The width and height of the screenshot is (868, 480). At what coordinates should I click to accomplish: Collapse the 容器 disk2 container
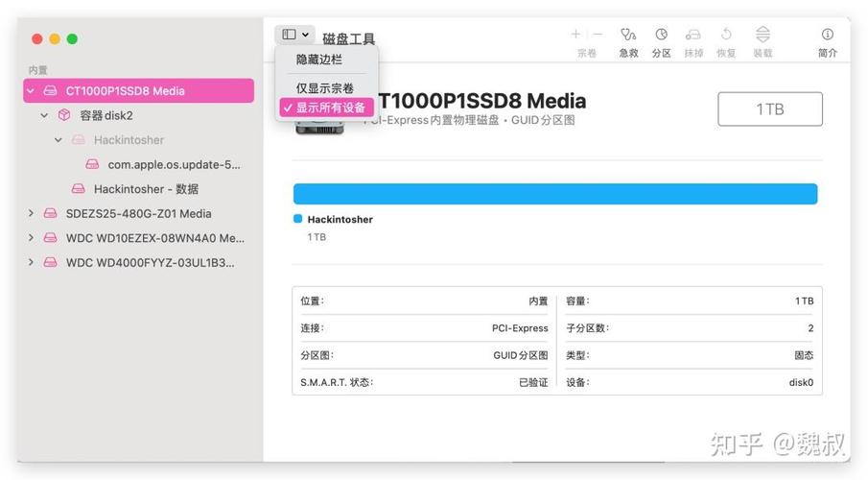pyautogui.click(x=44, y=115)
